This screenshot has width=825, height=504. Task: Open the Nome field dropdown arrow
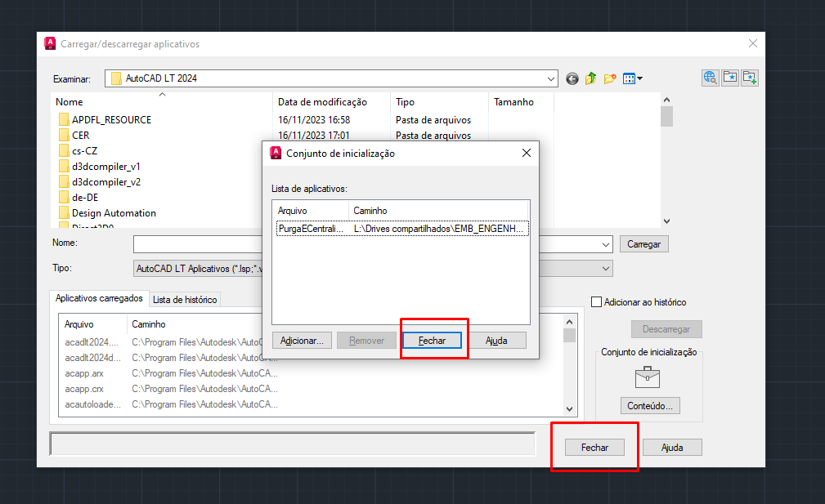pos(605,244)
